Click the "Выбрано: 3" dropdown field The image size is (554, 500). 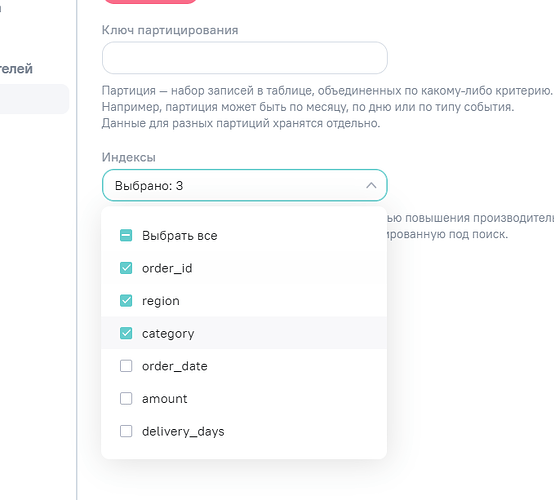244,185
